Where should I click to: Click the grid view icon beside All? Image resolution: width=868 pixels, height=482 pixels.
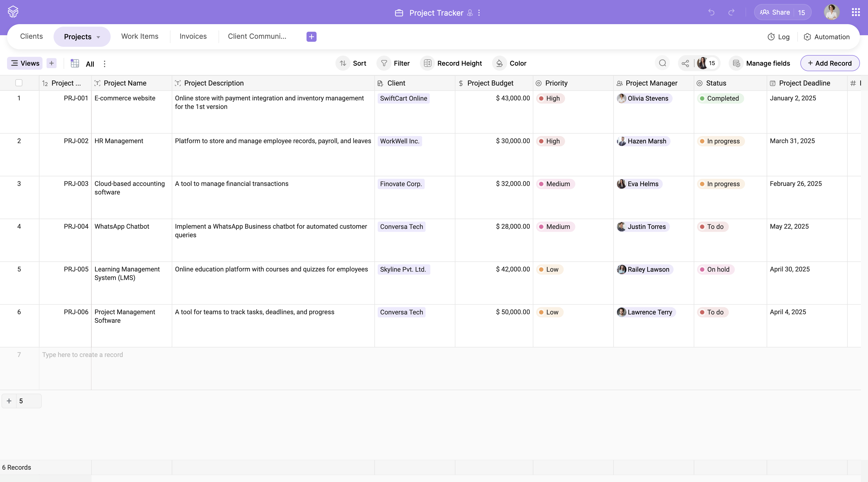[75, 63]
